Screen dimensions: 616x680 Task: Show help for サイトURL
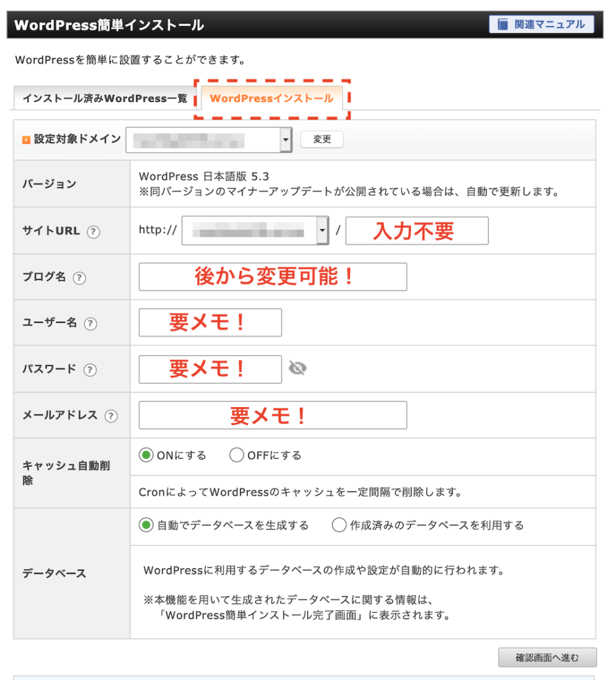click(x=93, y=232)
